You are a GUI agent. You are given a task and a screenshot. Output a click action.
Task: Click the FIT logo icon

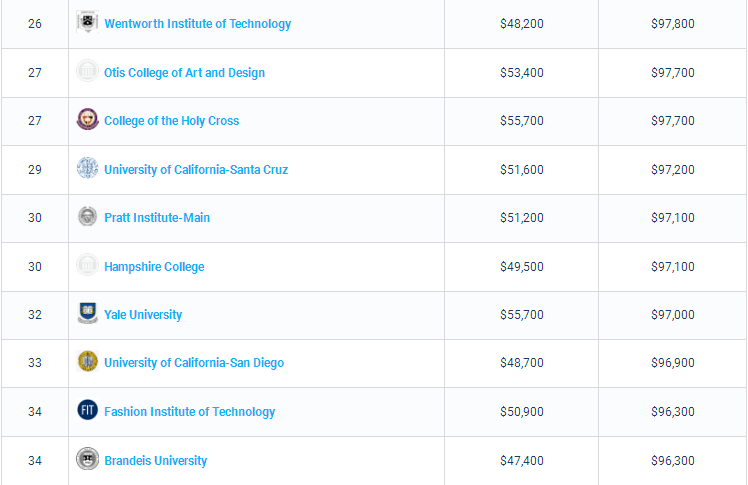coord(88,411)
